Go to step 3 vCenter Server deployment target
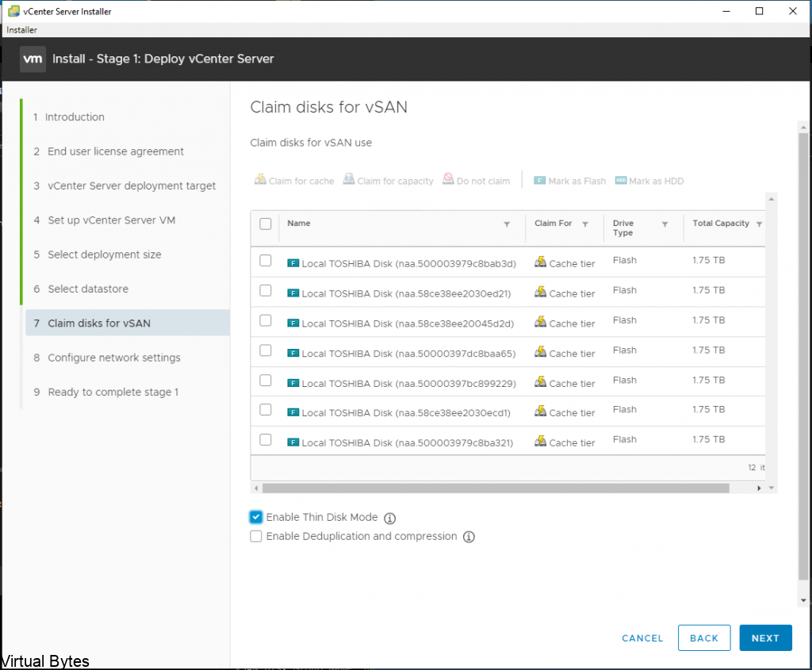This screenshot has width=812, height=670. coord(124,186)
